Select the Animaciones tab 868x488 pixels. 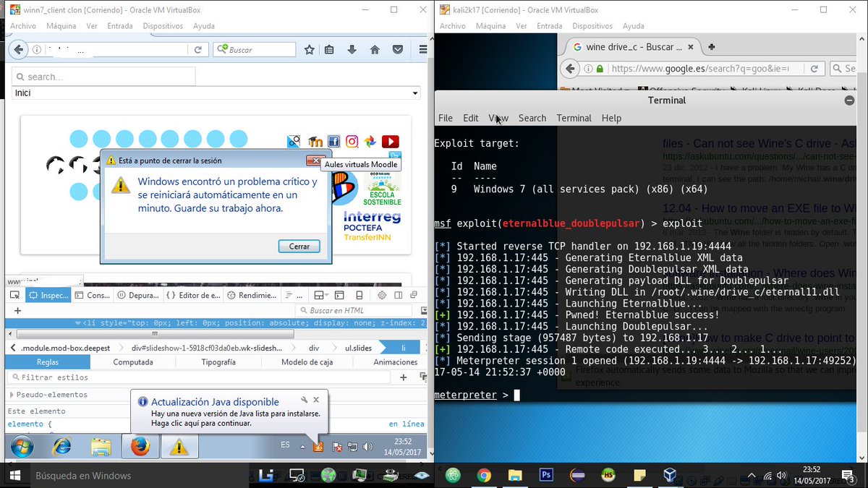pos(395,362)
